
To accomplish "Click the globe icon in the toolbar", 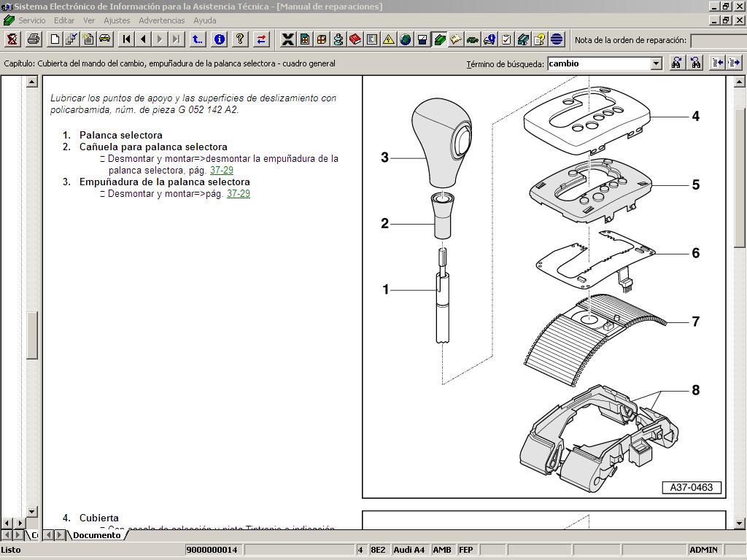I will (405, 39).
